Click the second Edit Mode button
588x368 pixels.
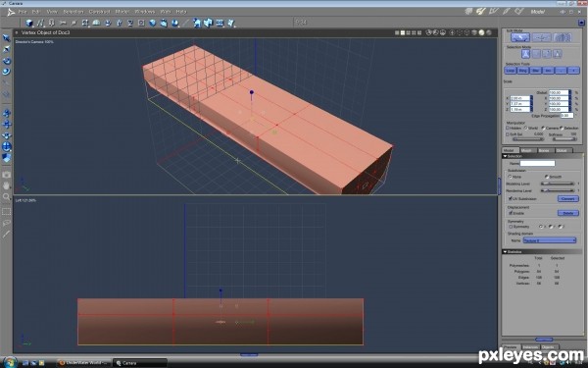(x=542, y=37)
